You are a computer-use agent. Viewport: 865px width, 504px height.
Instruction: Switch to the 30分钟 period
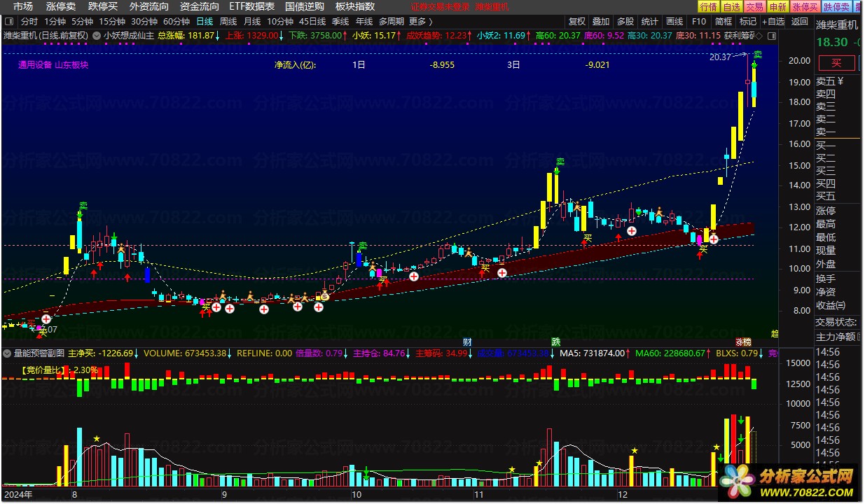click(144, 21)
